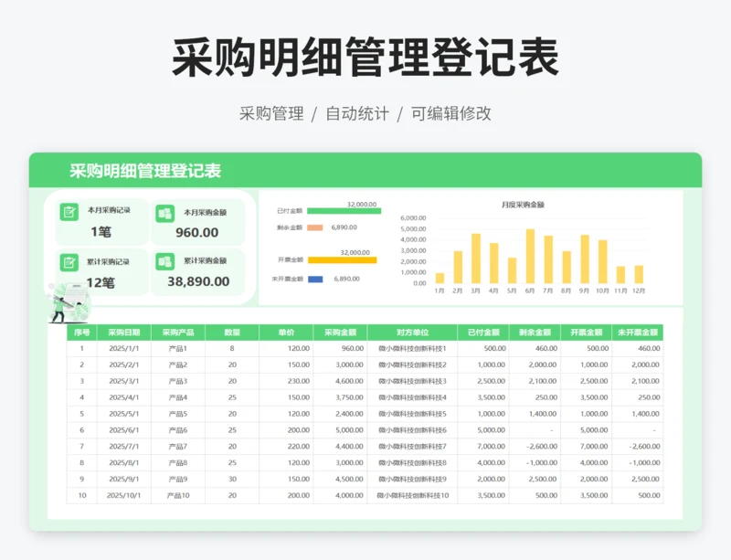Click date cell 2025/6/1
This screenshot has height=560, width=731.
point(124,430)
